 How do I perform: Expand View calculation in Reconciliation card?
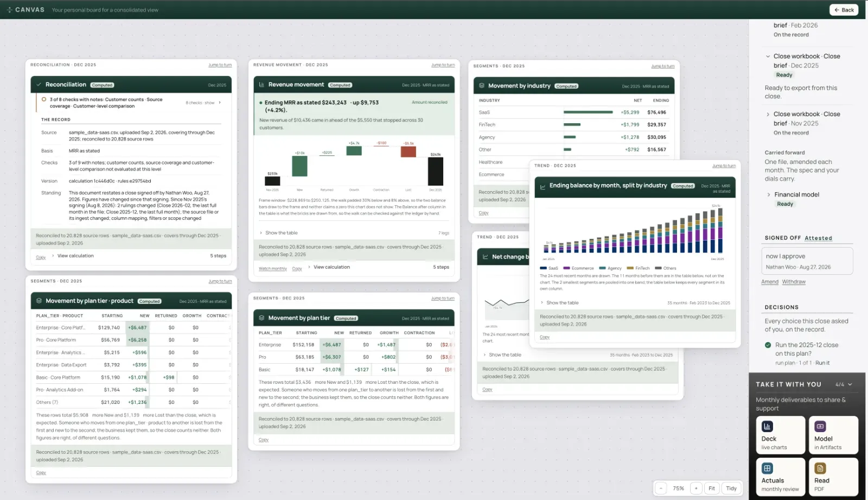72,256
